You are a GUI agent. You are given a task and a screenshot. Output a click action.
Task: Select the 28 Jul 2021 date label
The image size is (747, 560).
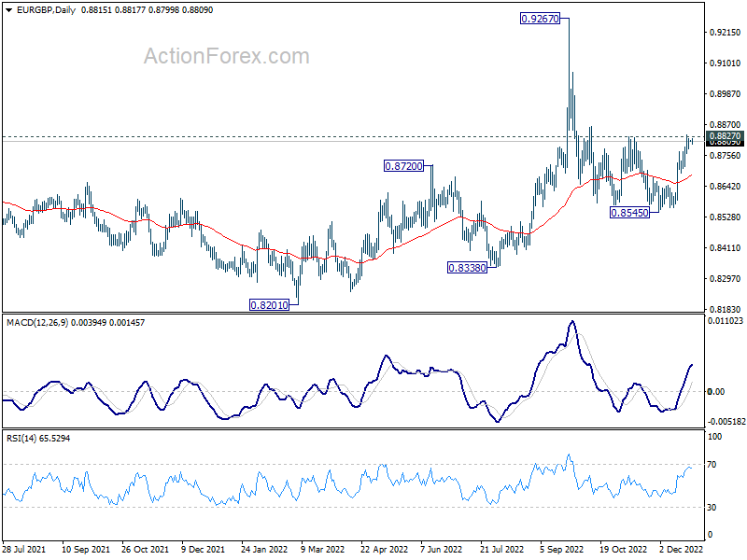pyautogui.click(x=24, y=549)
